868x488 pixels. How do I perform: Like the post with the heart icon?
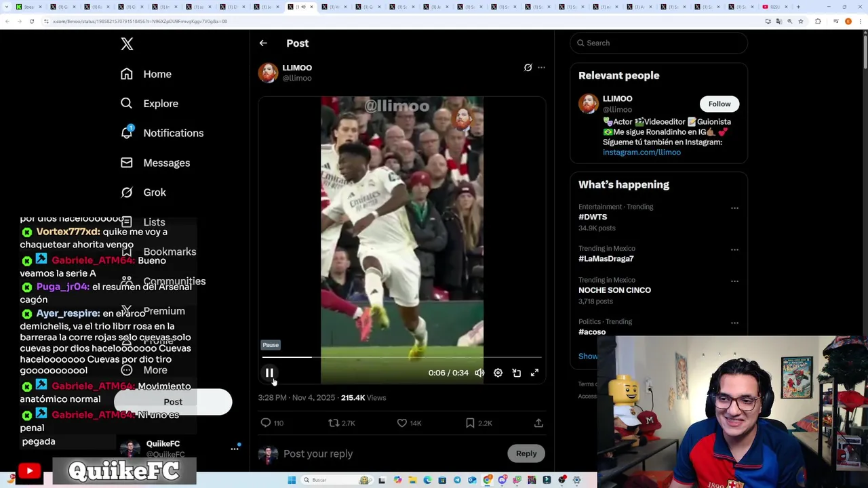[402, 423]
